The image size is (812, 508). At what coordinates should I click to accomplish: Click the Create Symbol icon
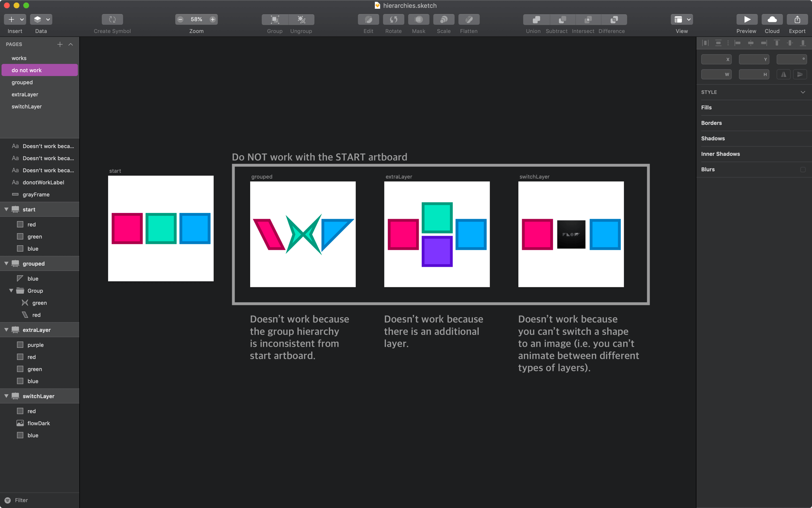click(112, 19)
